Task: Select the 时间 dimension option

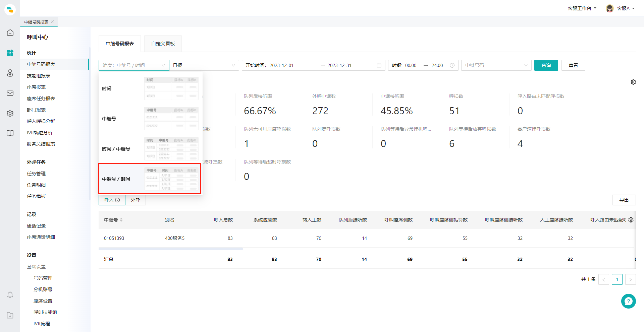Action: (150, 88)
